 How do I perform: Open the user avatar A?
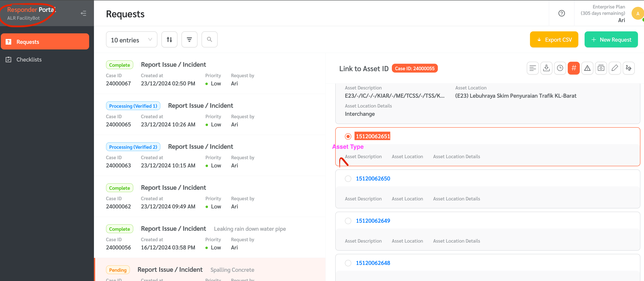coord(638,13)
